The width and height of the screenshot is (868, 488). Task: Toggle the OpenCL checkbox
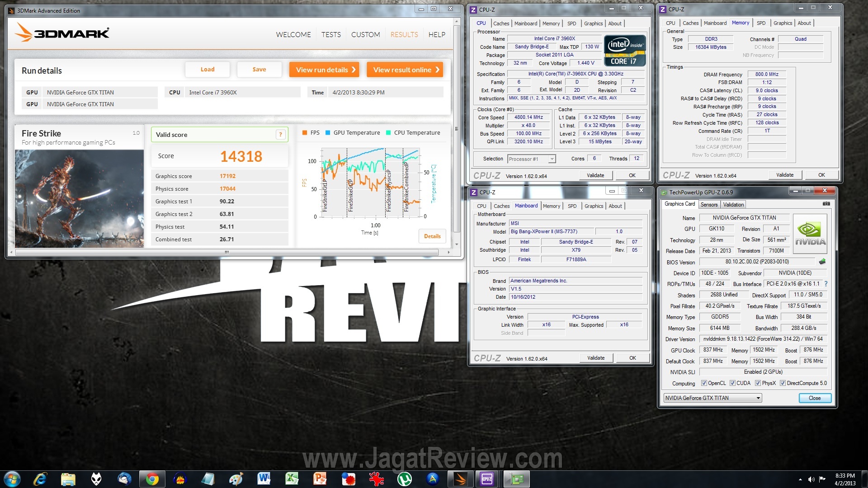[704, 383]
